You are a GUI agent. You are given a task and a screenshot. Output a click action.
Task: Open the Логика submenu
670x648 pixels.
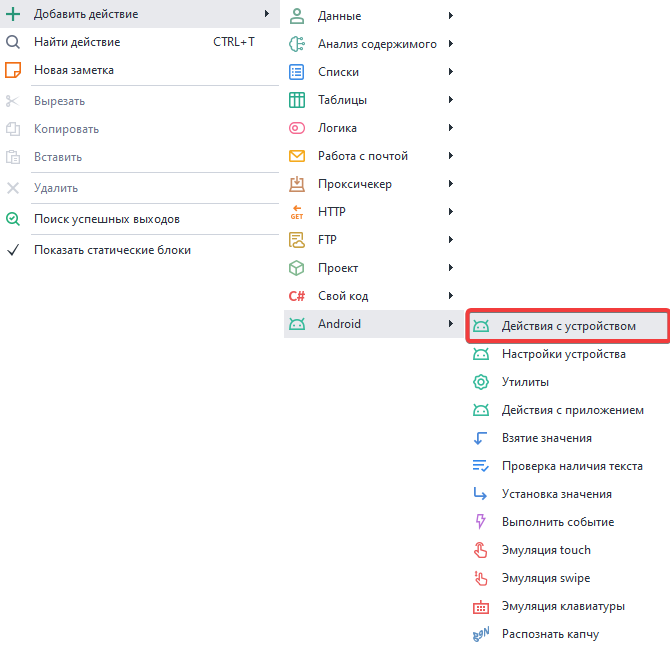point(337,128)
